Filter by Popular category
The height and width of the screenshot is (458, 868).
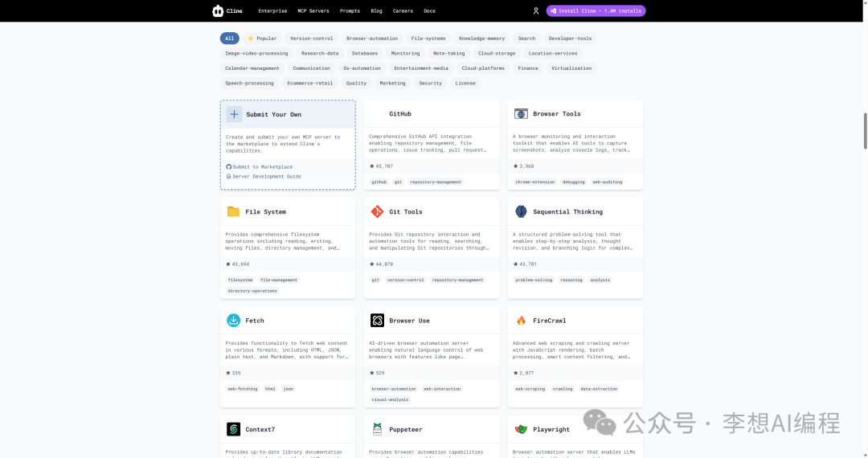tap(262, 39)
